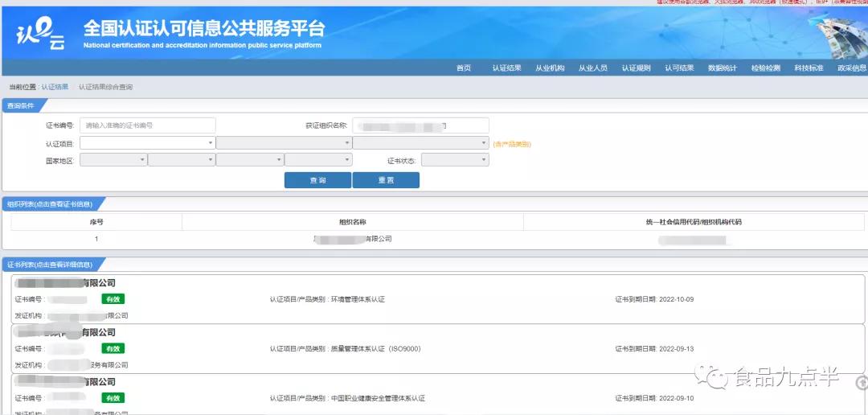The height and width of the screenshot is (415, 868).
Task: Open the 质量管理体系认证 (ISO9000) certificate entry
Action: 439,349
